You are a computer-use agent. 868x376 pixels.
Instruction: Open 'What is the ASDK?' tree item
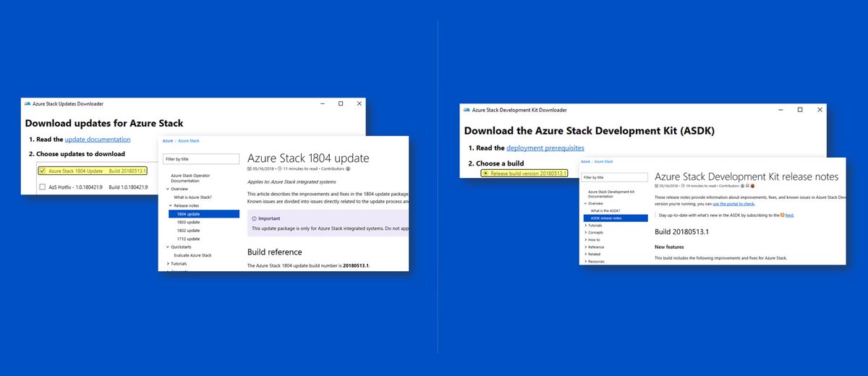coord(605,210)
